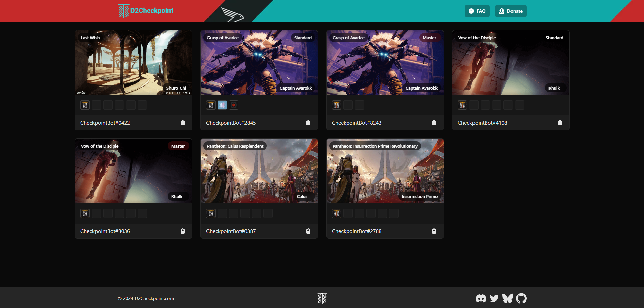Copy CheckpointBot#2845 using its clipboard icon
This screenshot has width=644, height=308.
[308, 123]
